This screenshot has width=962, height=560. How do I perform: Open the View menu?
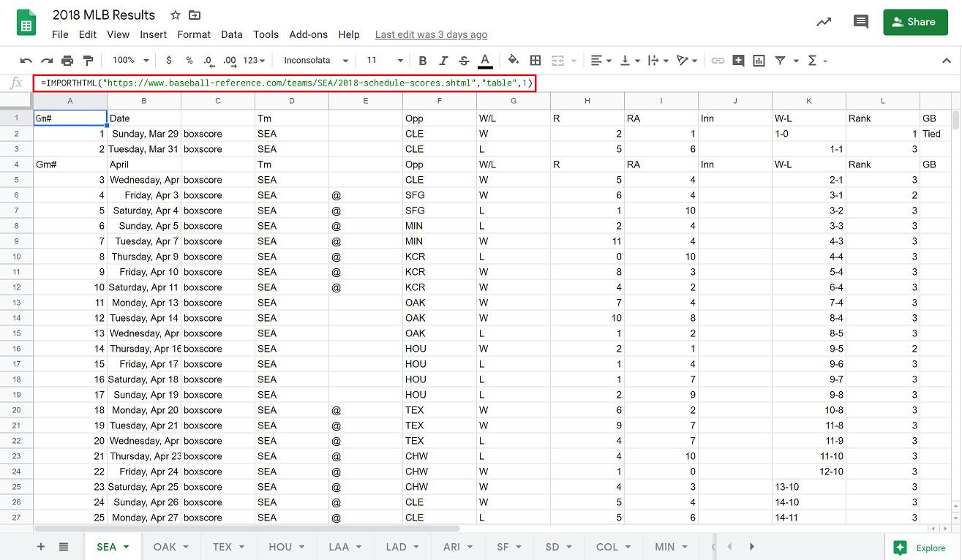point(118,34)
